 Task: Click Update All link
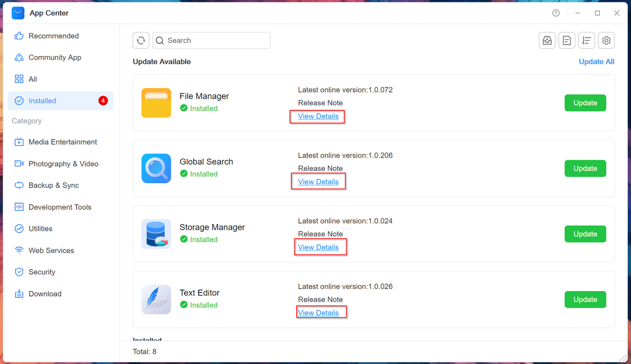(x=596, y=62)
